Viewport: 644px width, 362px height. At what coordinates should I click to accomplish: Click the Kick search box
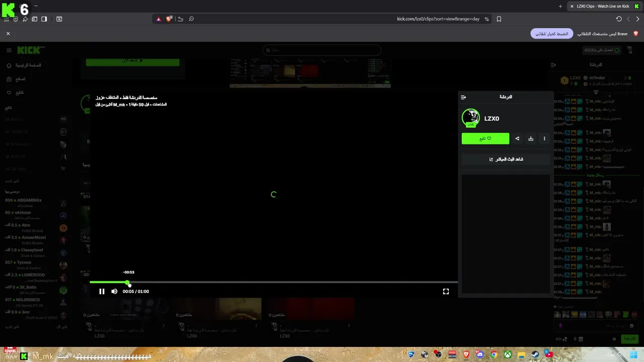point(322,50)
